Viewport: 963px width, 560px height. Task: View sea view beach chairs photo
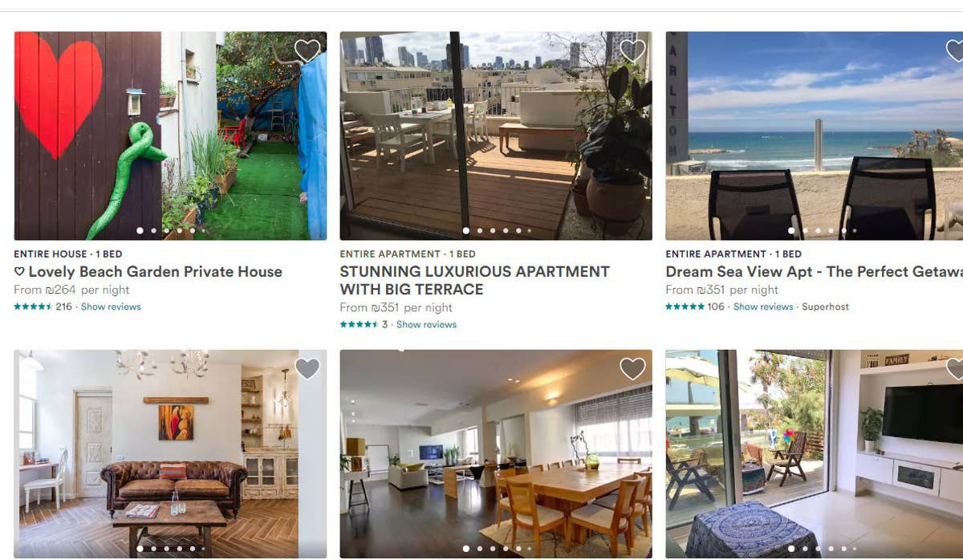pos(814,136)
